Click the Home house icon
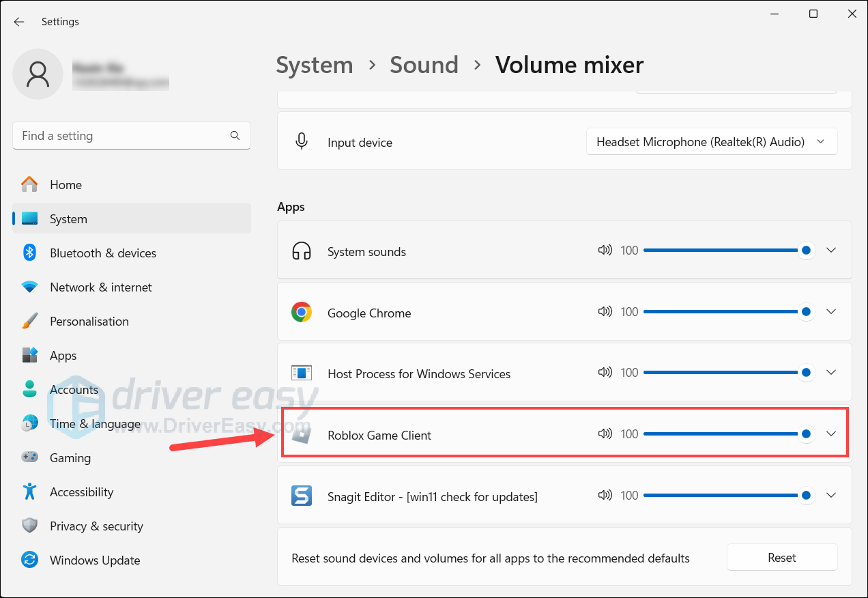This screenshot has height=598, width=868. [x=29, y=184]
